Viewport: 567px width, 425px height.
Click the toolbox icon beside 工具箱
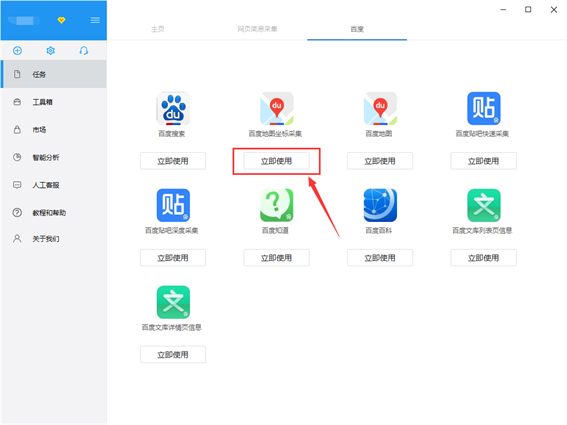(17, 102)
